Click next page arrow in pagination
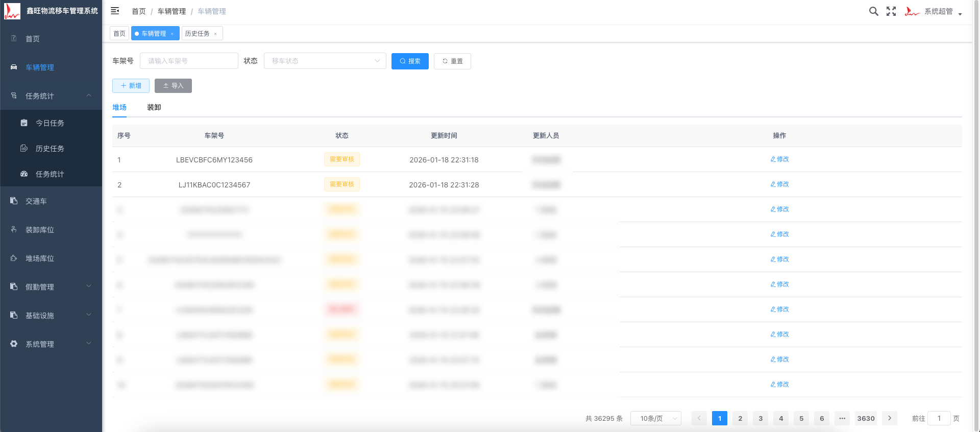Viewport: 980px width, 432px height. 890,418
